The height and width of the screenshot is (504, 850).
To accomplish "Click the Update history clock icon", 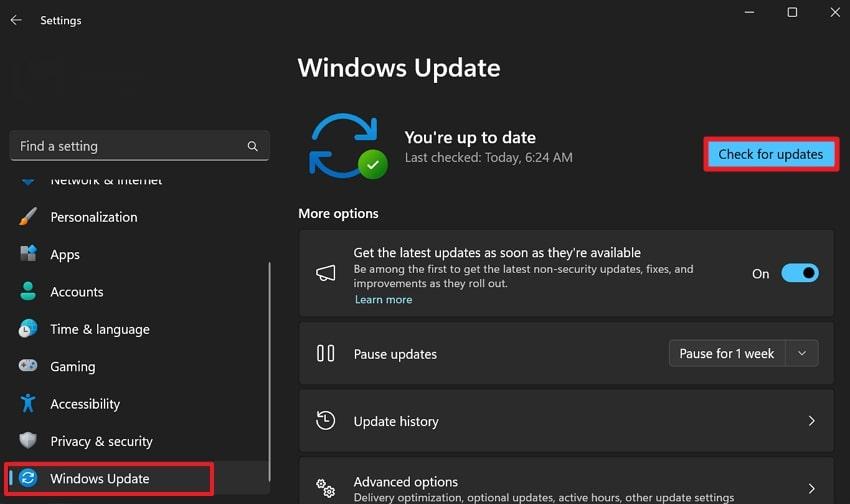I will (325, 421).
